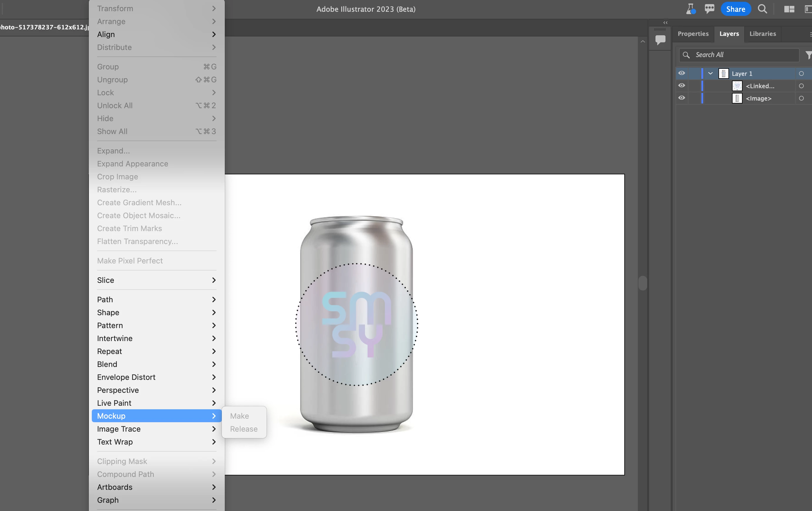
Task: Toggle visibility of Linked sublayer
Action: (x=681, y=86)
